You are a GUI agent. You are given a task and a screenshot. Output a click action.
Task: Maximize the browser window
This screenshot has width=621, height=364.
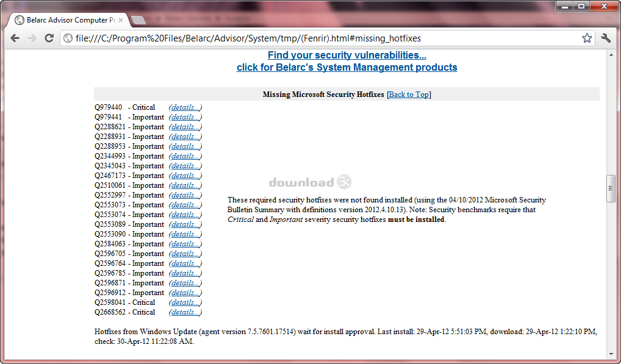pyautogui.click(x=581, y=6)
